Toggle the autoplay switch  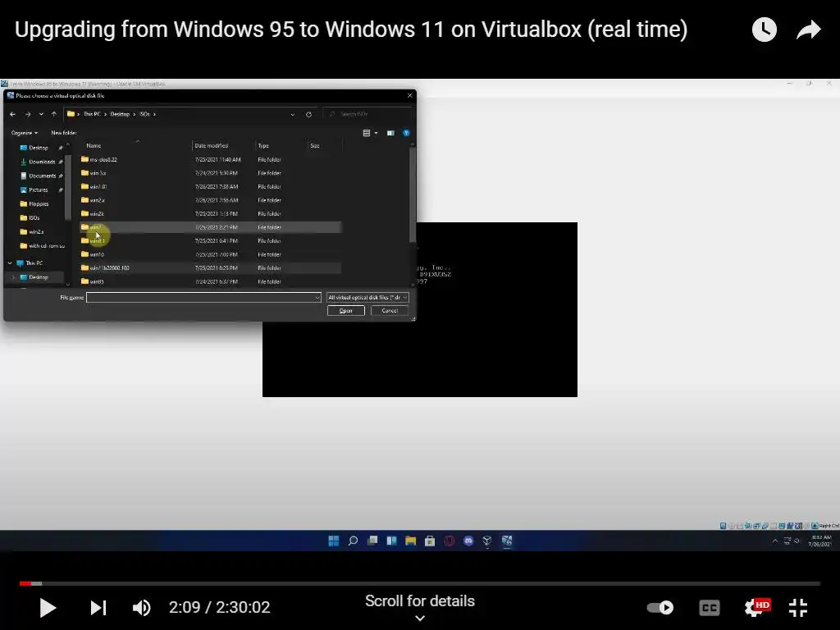[x=660, y=608]
